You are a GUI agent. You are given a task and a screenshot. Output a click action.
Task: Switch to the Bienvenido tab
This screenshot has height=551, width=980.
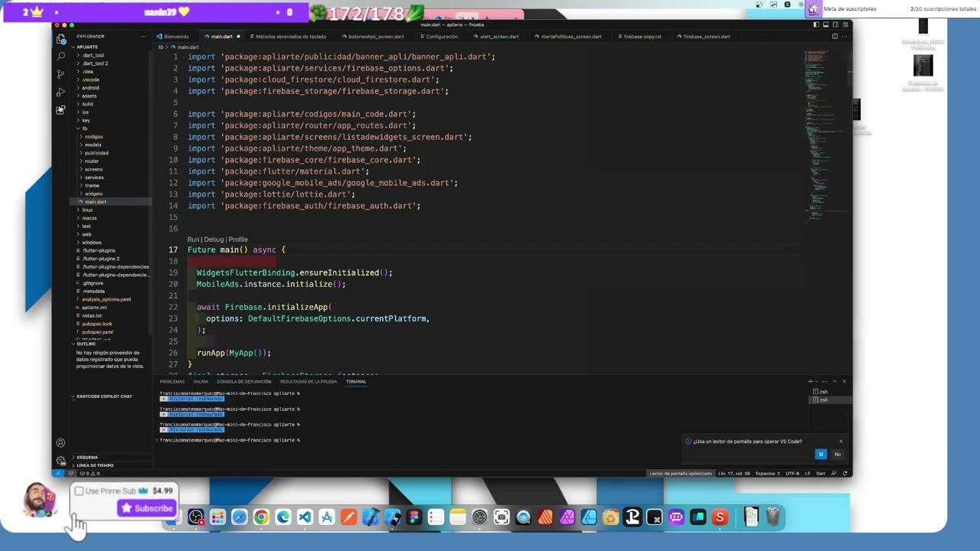(x=176, y=36)
